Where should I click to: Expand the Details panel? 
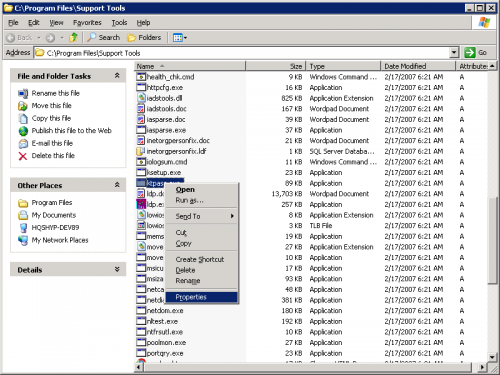click(117, 269)
